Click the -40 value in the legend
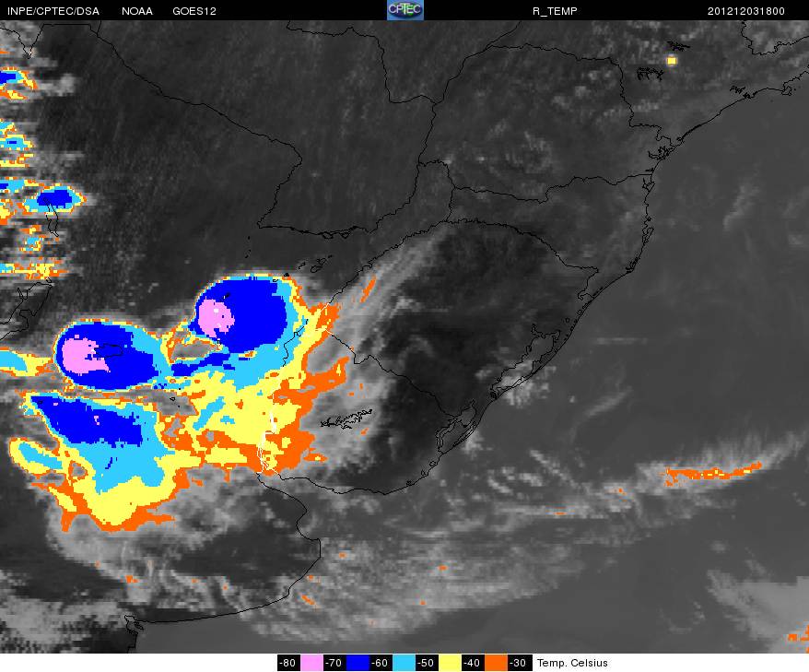 (x=473, y=663)
